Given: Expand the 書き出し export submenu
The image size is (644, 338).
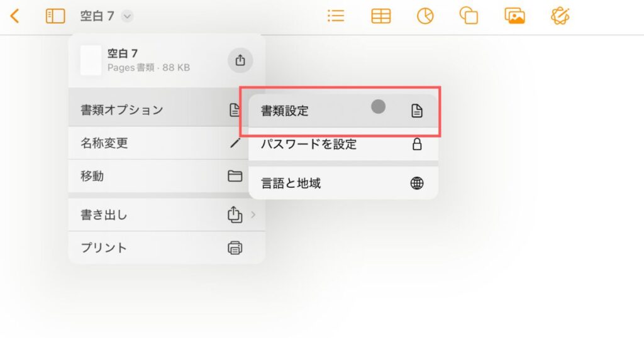Looking at the screenshot, I should pyautogui.click(x=167, y=214).
